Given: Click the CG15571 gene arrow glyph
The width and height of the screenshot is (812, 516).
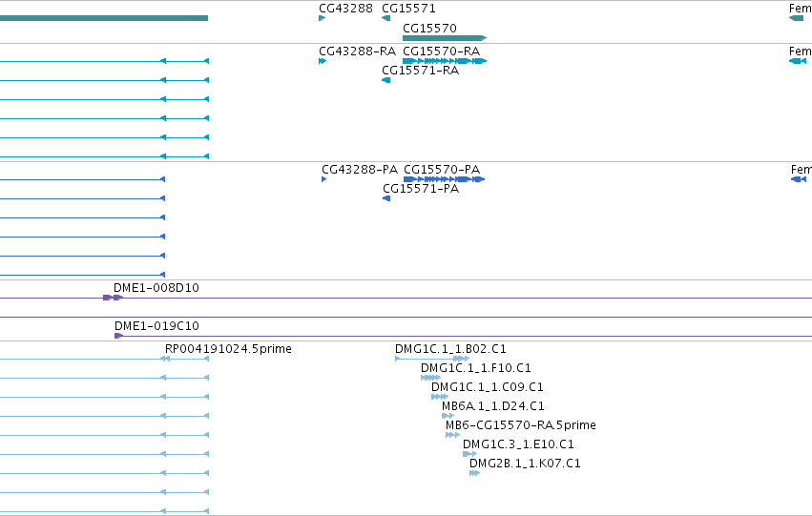Looking at the screenshot, I should tap(385, 18).
